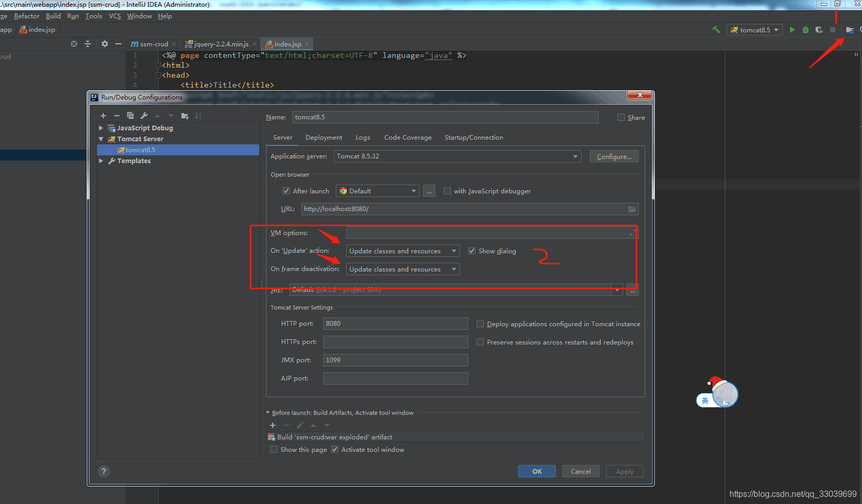Viewport: 862px width, 504px height.
Task: Browse URL with folder icon in URL field
Action: [632, 209]
